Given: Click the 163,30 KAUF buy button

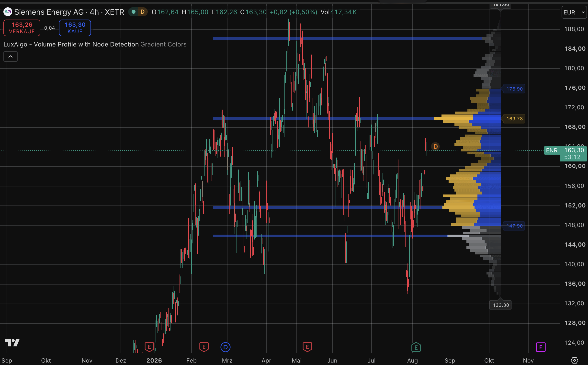Looking at the screenshot, I should pyautogui.click(x=75, y=28).
